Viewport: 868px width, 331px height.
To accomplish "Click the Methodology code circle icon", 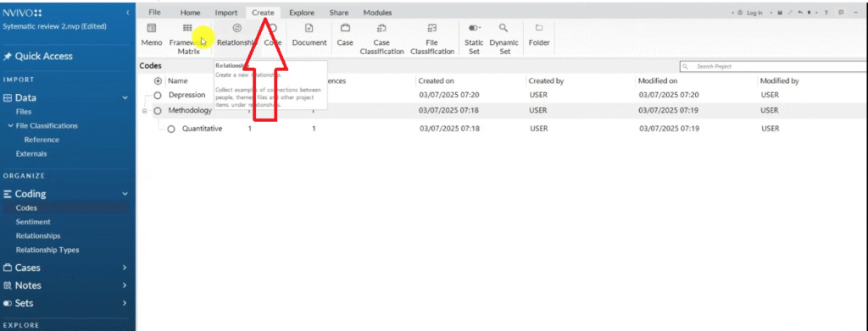I will point(158,111).
